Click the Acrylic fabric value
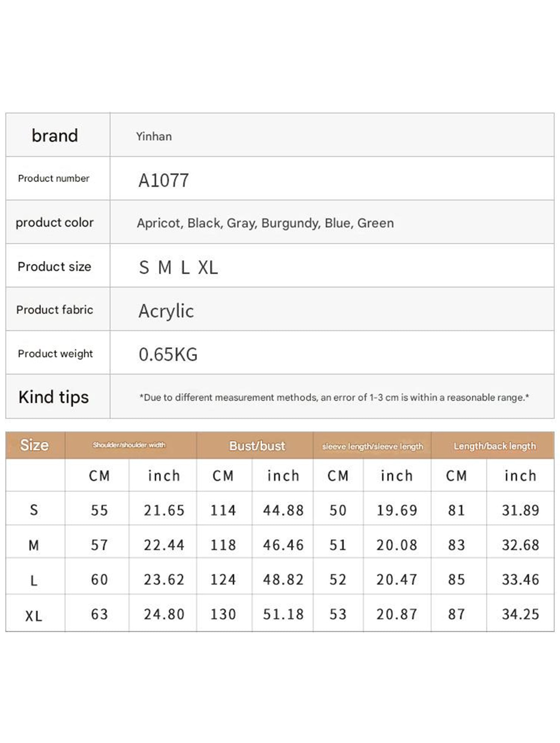The height and width of the screenshot is (743, 560). [x=166, y=311]
